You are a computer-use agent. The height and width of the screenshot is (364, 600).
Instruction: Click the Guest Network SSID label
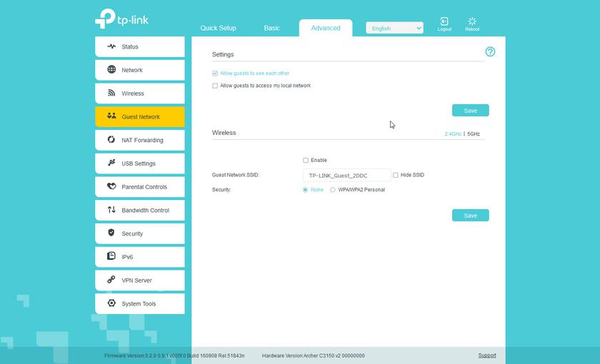(235, 175)
